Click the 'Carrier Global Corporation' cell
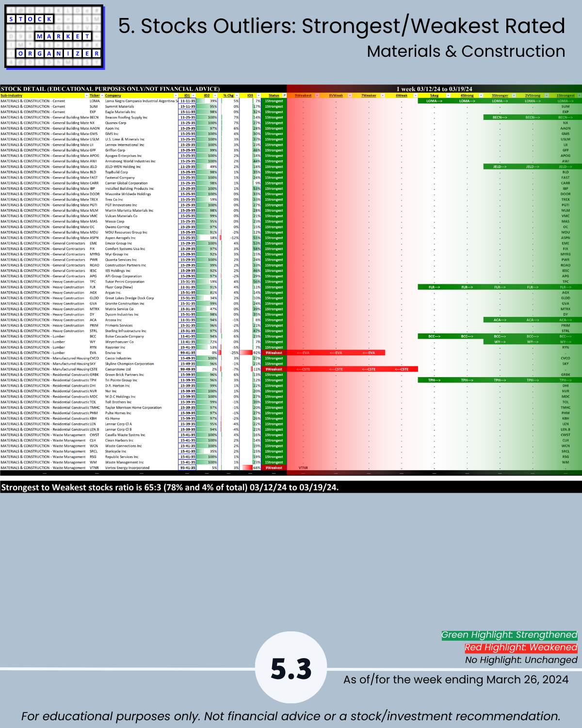Image resolution: width=582 pixels, height=728 pixels. point(141,183)
